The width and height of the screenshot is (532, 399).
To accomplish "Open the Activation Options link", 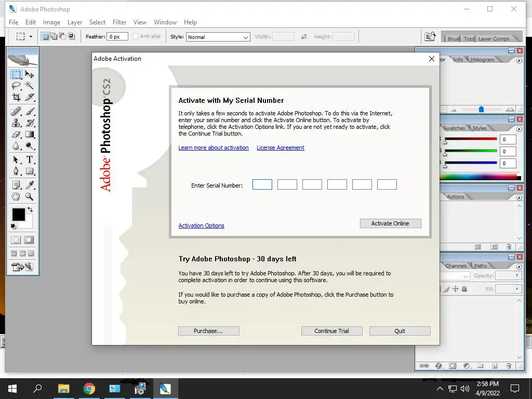I will pos(201,225).
